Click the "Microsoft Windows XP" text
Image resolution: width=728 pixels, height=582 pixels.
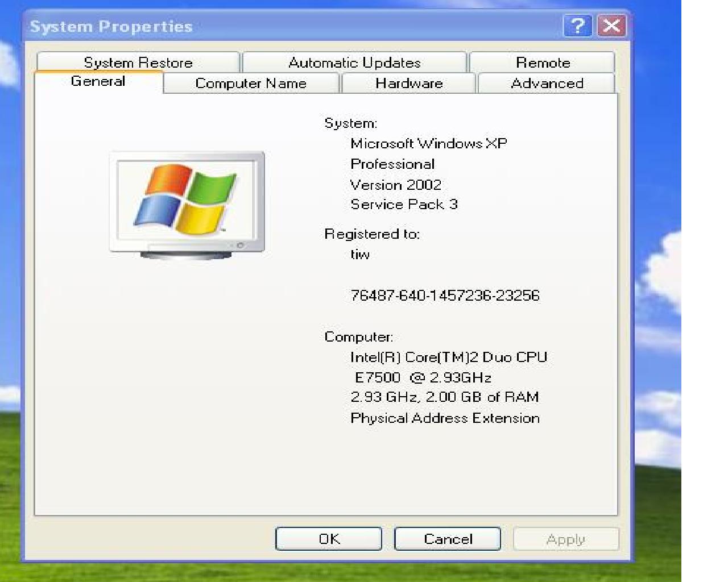coord(429,143)
